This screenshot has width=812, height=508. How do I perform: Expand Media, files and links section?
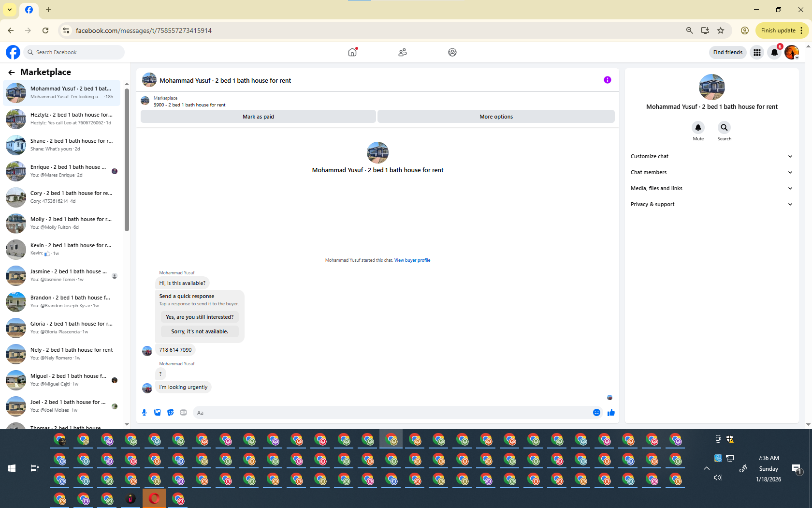pyautogui.click(x=711, y=188)
